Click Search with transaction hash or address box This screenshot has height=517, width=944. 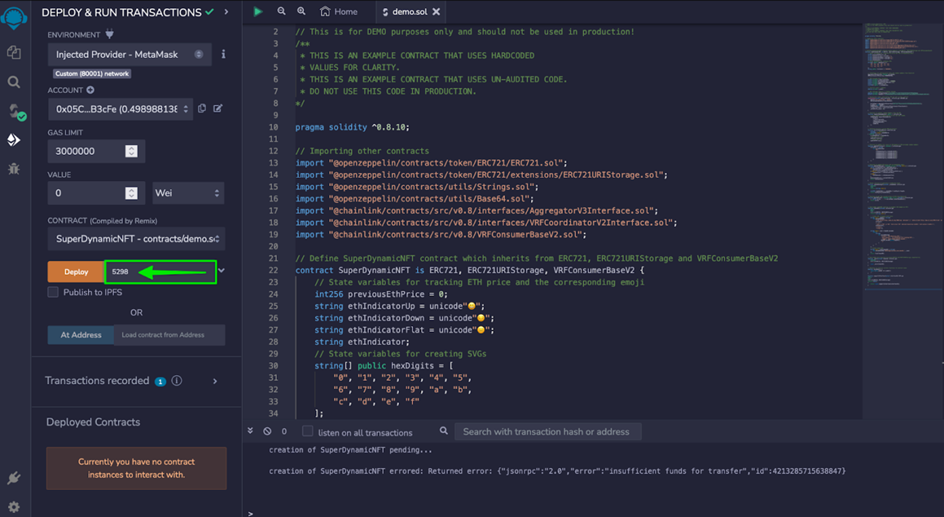(547, 432)
